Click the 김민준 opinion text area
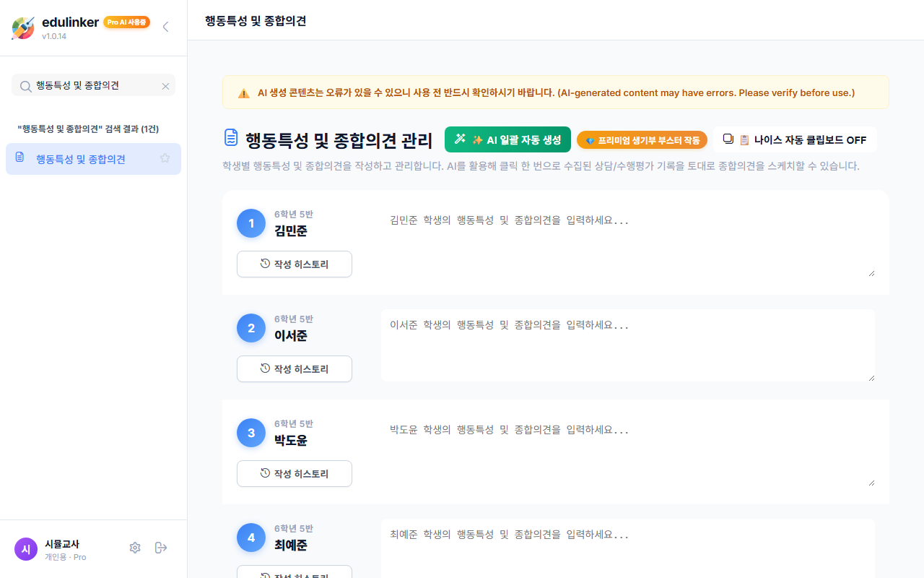 (x=628, y=241)
